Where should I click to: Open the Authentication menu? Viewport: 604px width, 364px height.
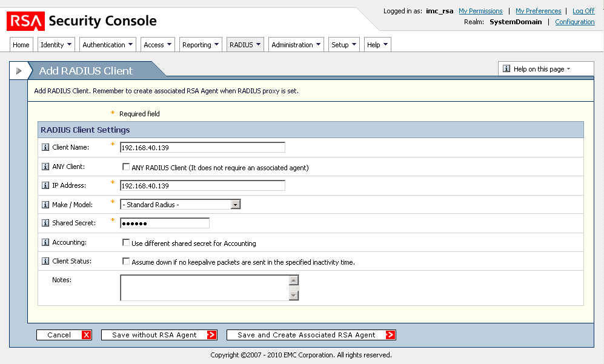[107, 45]
